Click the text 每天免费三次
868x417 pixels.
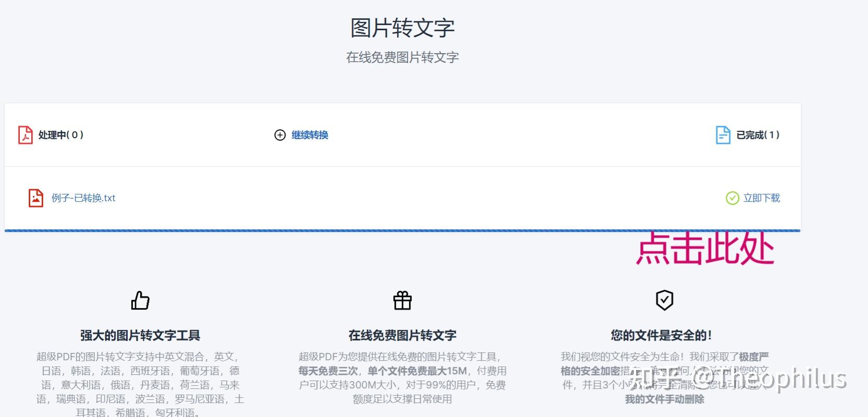(328, 371)
